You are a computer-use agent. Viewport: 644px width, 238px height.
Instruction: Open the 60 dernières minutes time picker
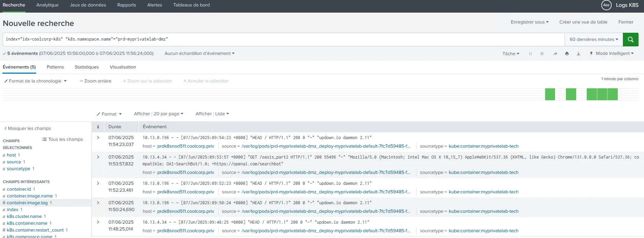click(x=594, y=40)
